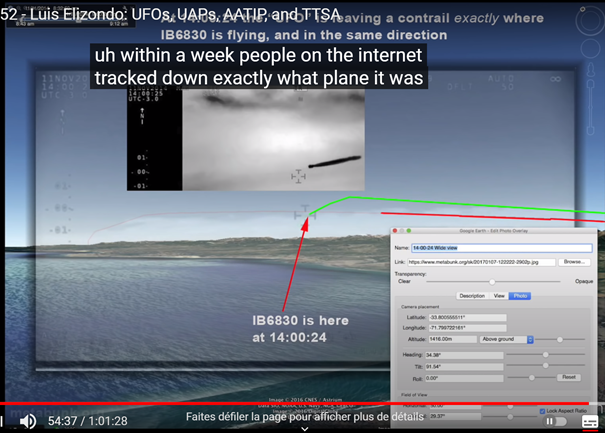Click the Latitude field in Camera placement
This screenshot has height=433, width=605.
(467, 317)
